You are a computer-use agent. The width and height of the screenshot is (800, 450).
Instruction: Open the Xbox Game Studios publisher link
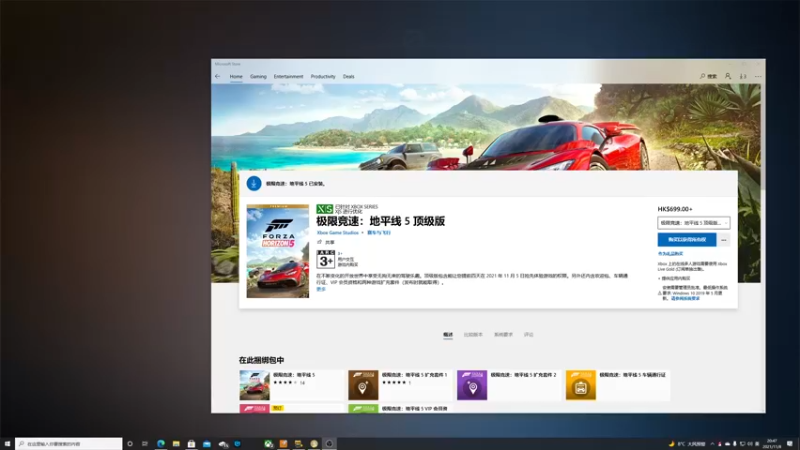coord(338,233)
